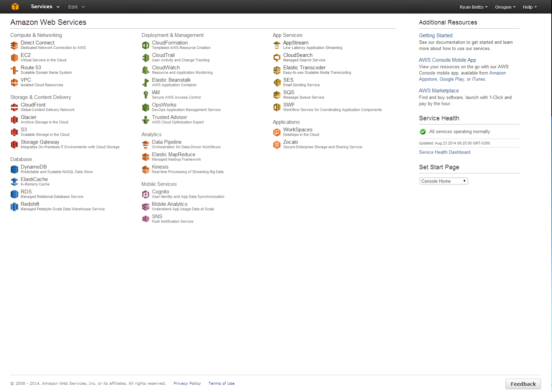Click the Cognito icon

tap(146, 194)
